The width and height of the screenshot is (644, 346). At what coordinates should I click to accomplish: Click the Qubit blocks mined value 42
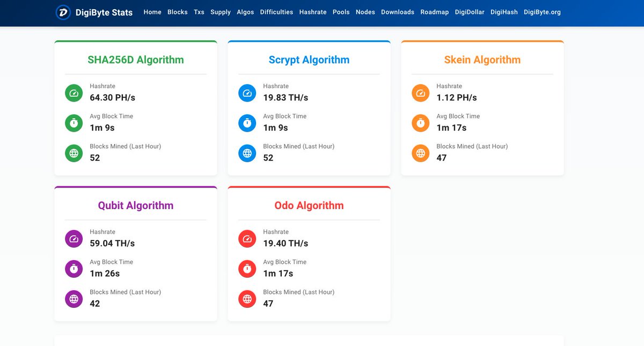point(95,304)
